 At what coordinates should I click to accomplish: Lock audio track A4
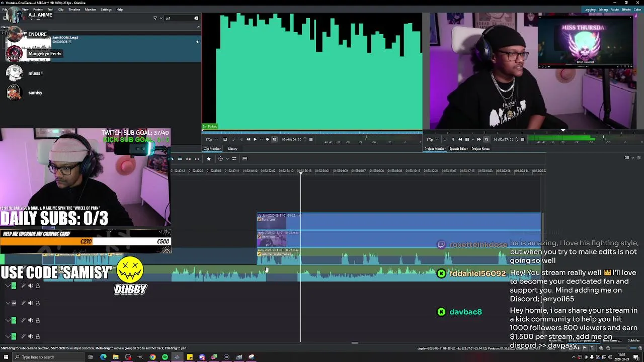pyautogui.click(x=37, y=303)
